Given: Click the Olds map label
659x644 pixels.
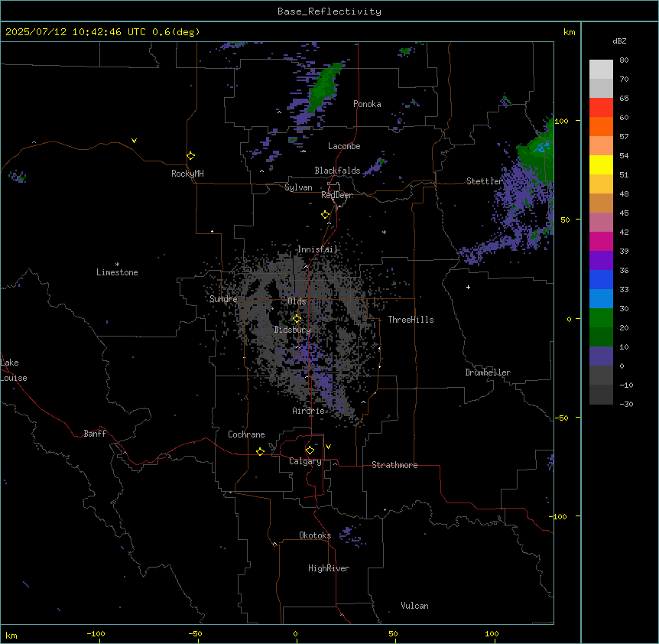Looking at the screenshot, I should tap(297, 301).
